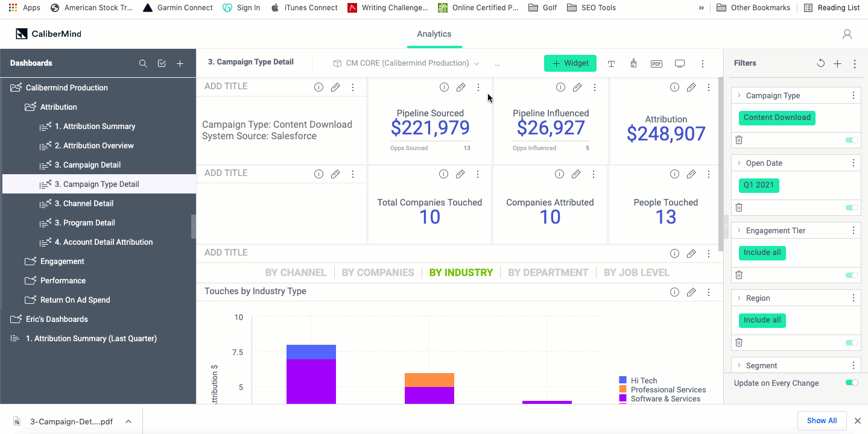Viewport: 868px width, 434px height.
Task: Open the downloaded PDF options chevron
Action: (128, 421)
